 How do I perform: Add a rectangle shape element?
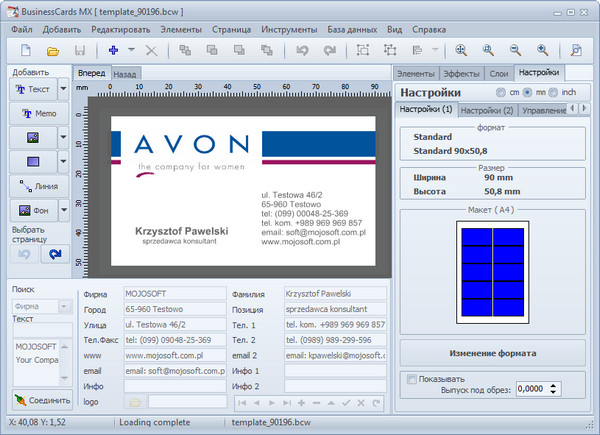coord(31,161)
